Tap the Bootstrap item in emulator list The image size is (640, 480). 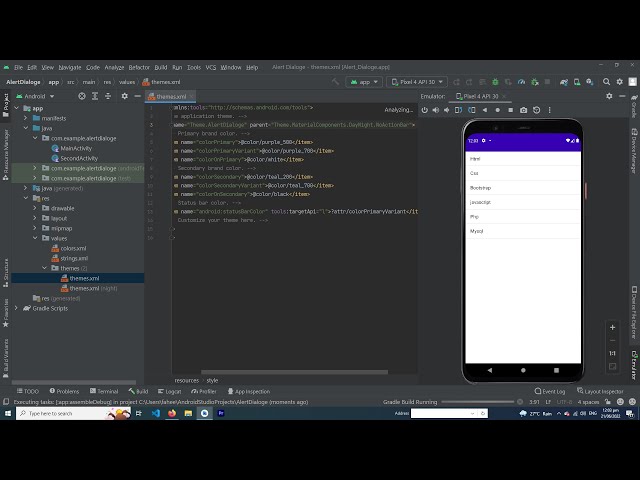pos(523,188)
